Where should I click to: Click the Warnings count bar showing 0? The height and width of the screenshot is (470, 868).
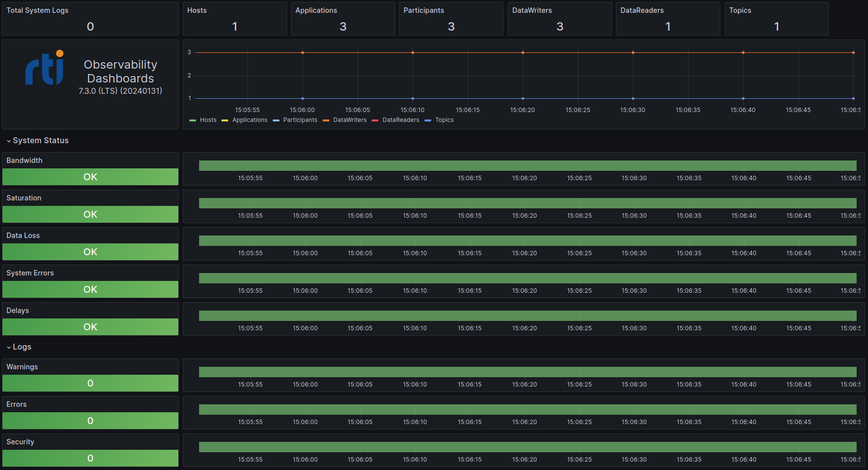(90, 383)
